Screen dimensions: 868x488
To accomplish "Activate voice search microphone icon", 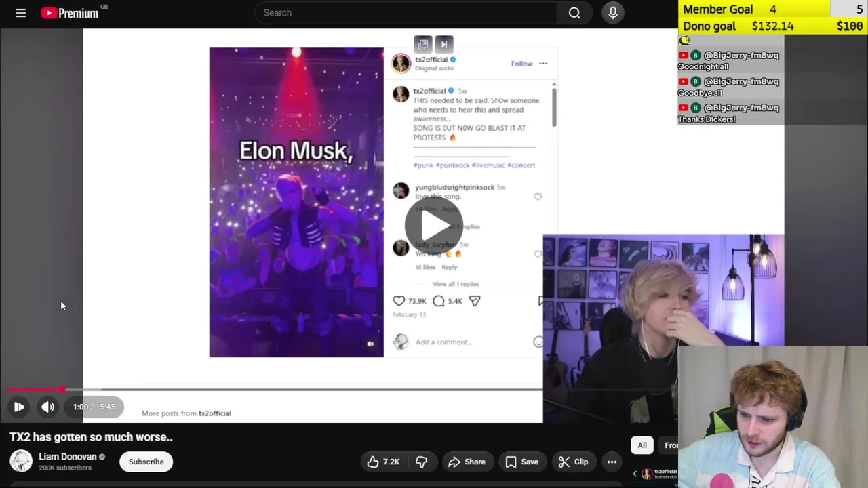I will click(613, 13).
